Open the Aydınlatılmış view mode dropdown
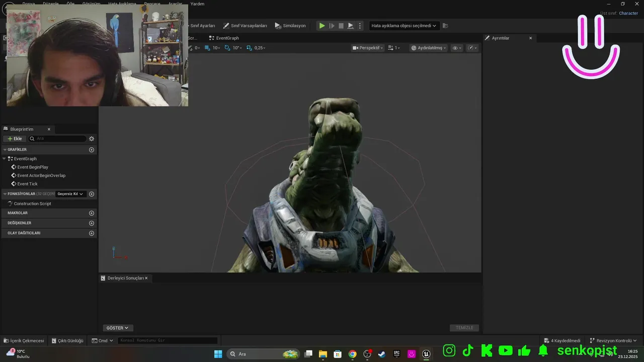Image resolution: width=644 pixels, height=362 pixels. 428,48
